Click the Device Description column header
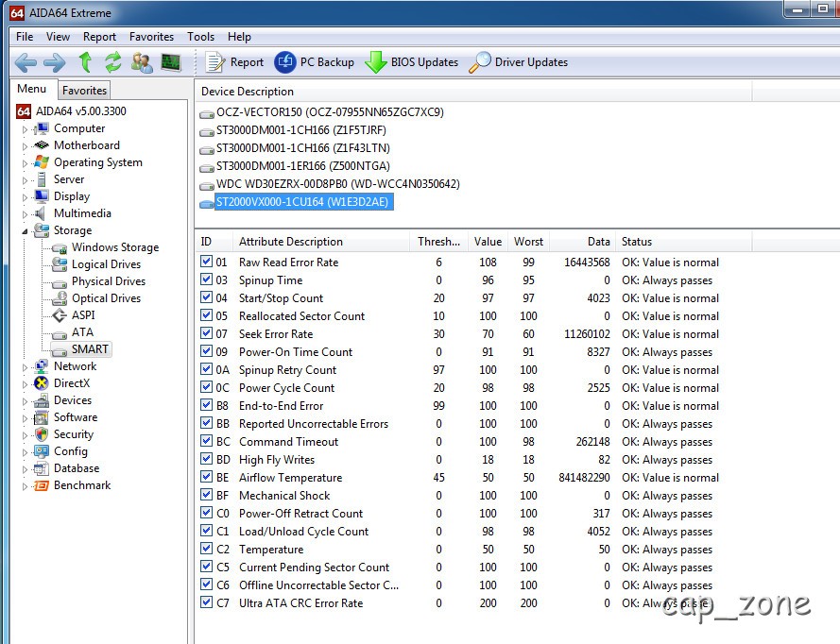Viewport: 840px width, 644px height. 473,92
